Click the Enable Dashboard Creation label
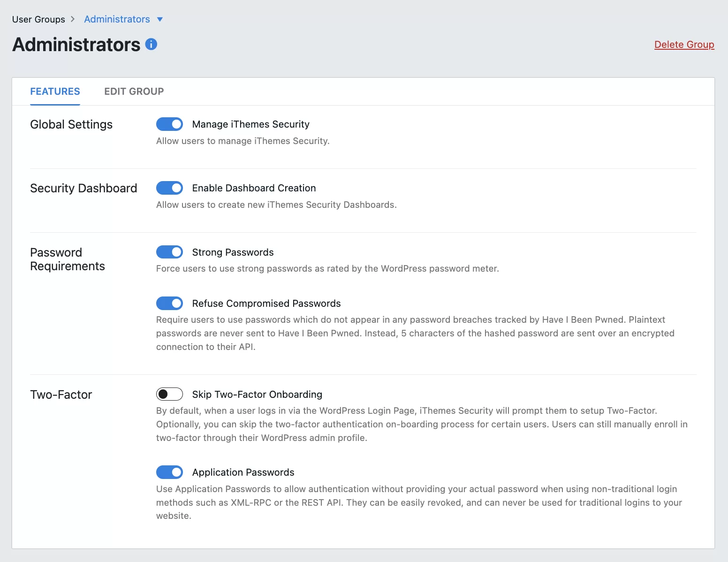 (x=254, y=188)
